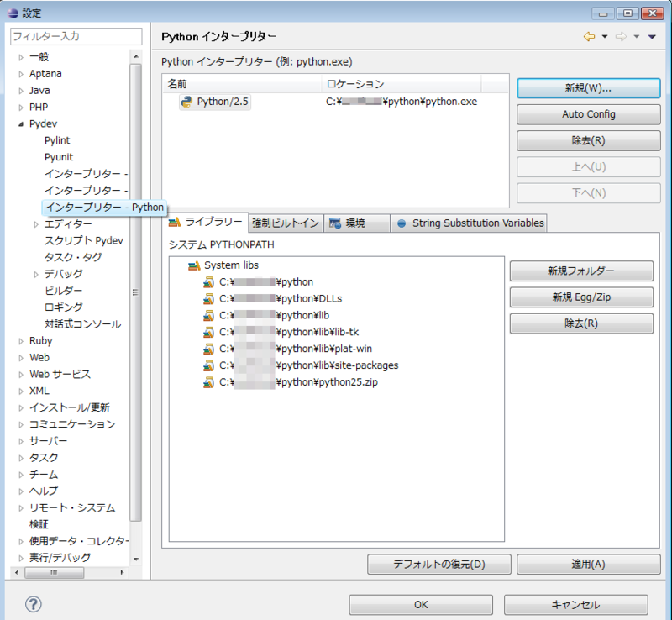
Task: Select the python.exe location cell
Action: (x=402, y=102)
